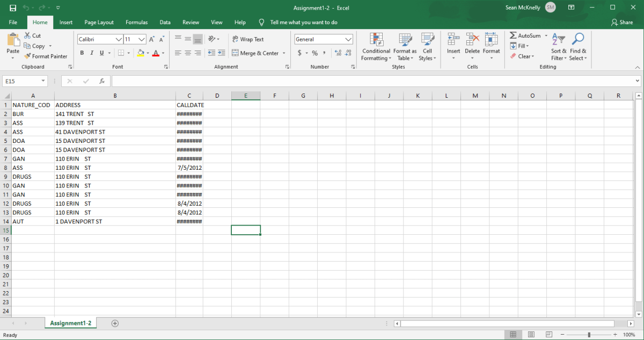Expand the Font Color dropdown arrow
Screen dimensions: 644x340
(162, 53)
